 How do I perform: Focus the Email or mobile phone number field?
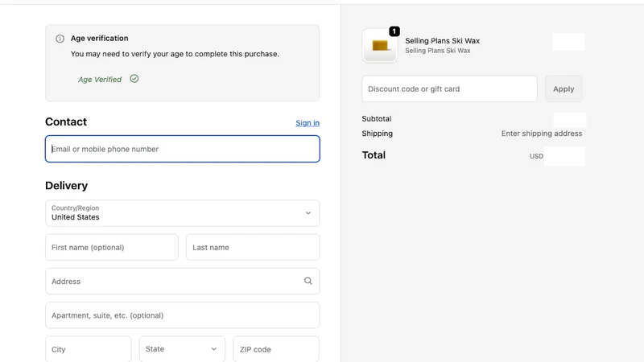point(183,149)
